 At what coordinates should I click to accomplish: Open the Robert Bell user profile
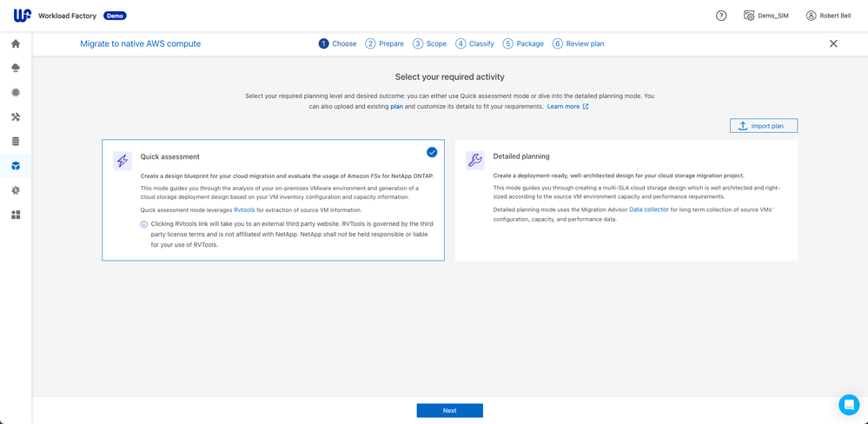pyautogui.click(x=831, y=16)
